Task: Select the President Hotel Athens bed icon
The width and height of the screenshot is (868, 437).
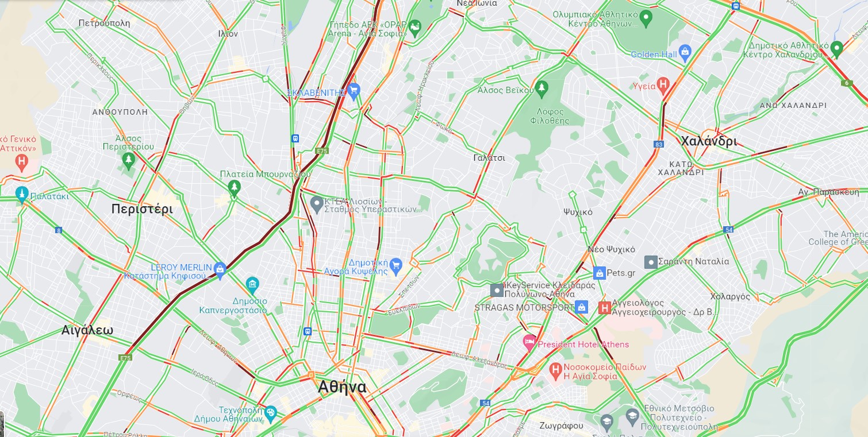Action: [x=529, y=343]
